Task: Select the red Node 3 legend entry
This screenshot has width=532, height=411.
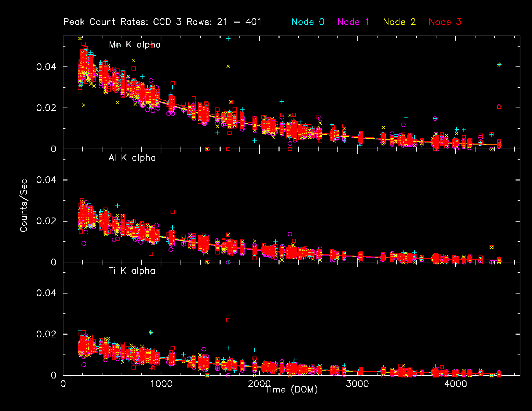Action: (445, 22)
